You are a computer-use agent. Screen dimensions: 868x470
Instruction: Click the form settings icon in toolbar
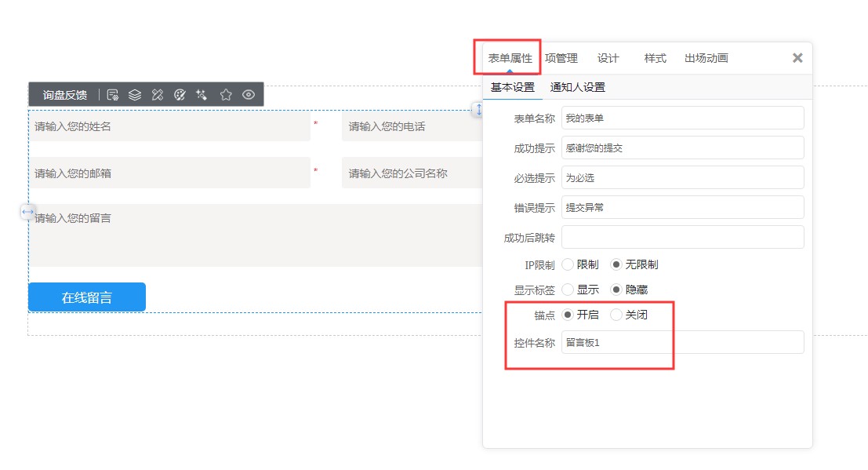coord(113,95)
